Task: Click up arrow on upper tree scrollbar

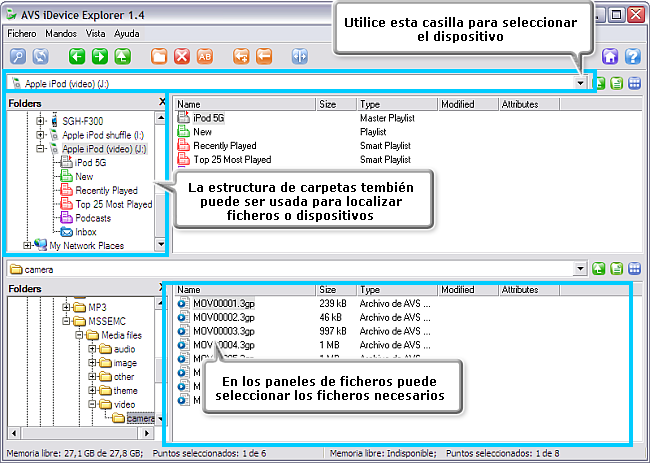Action: [161, 118]
